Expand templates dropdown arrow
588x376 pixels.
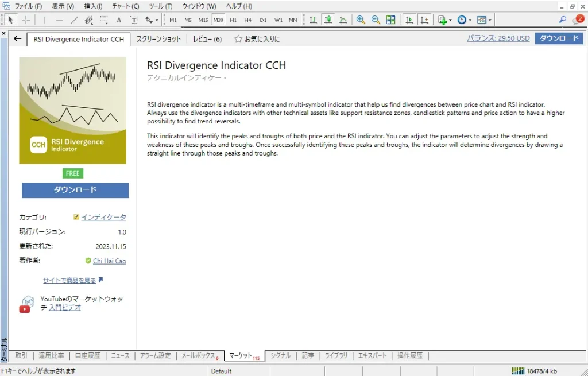click(x=490, y=20)
